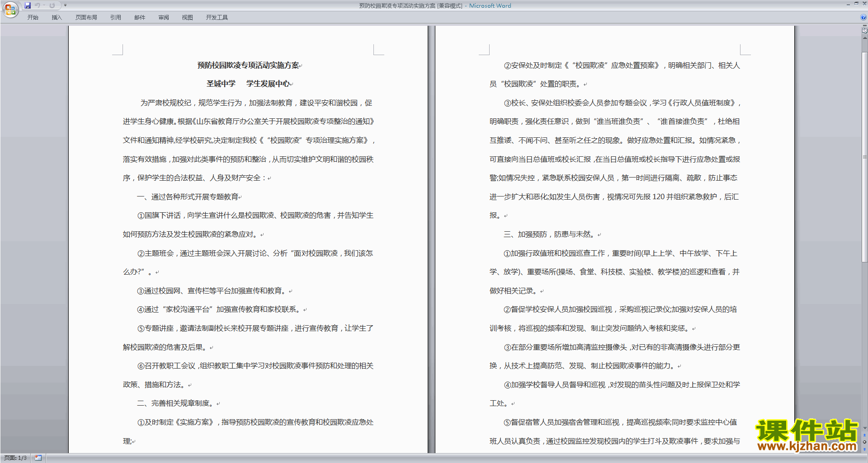Redo the last action
This screenshot has width=868, height=463.
pyautogui.click(x=52, y=5)
